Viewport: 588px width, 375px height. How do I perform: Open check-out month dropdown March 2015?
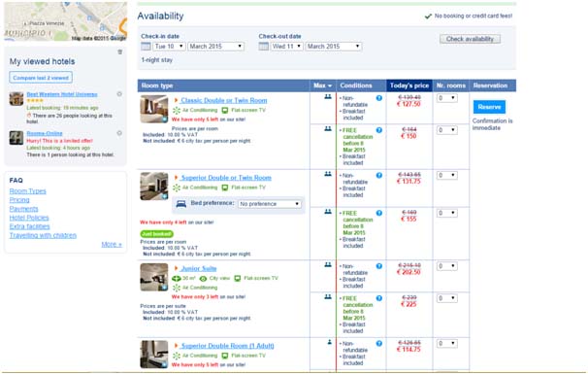334,47
